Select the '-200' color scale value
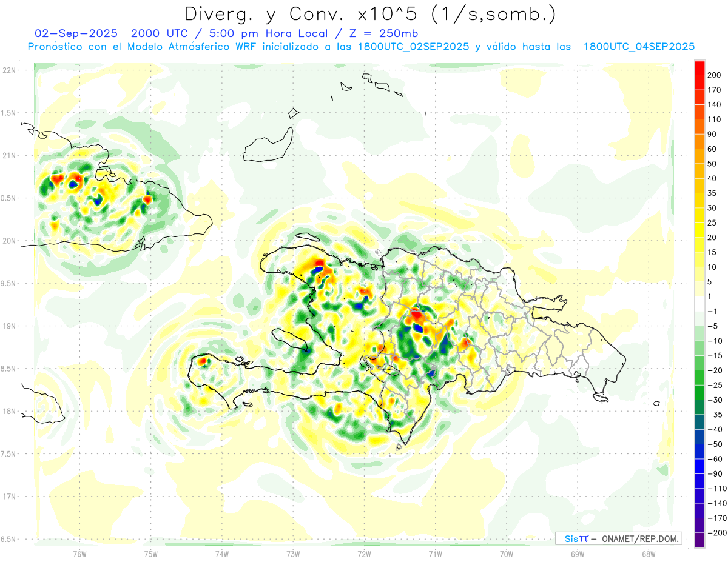Image resolution: width=728 pixels, height=562 pixels. [x=716, y=533]
